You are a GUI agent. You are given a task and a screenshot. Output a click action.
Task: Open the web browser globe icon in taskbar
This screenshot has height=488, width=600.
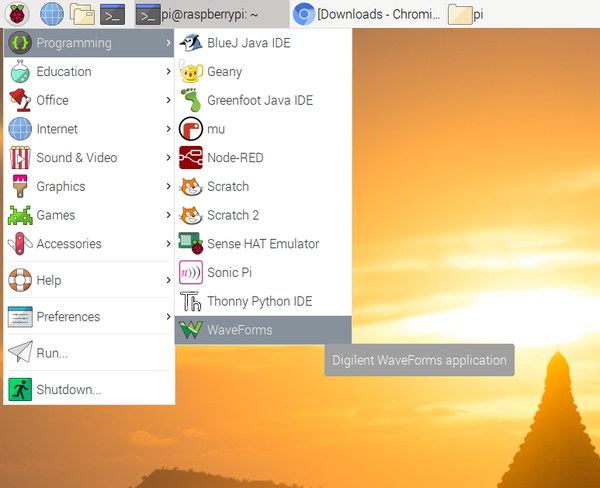coord(52,14)
